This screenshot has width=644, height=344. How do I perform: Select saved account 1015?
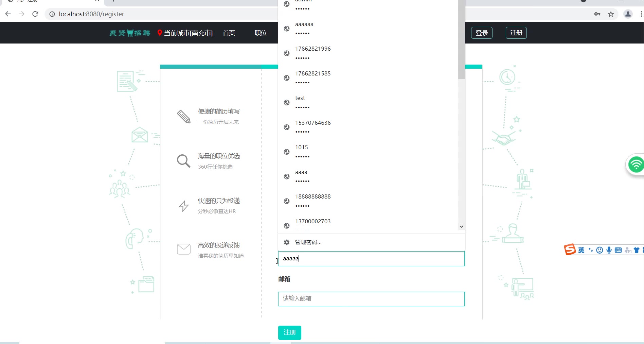[x=368, y=152]
